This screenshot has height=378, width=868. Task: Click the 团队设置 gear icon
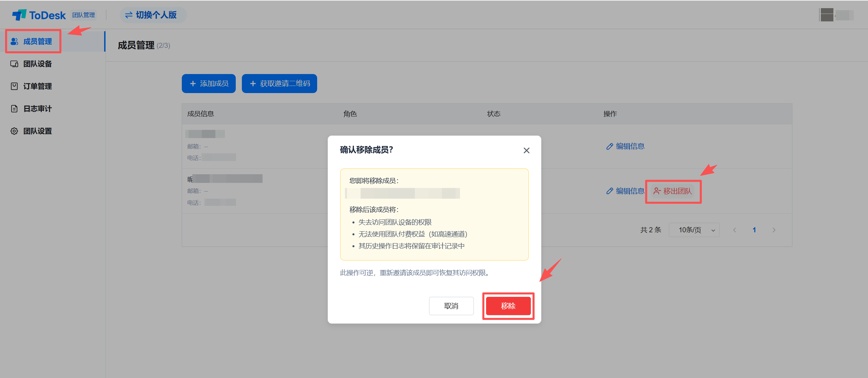coord(14,131)
